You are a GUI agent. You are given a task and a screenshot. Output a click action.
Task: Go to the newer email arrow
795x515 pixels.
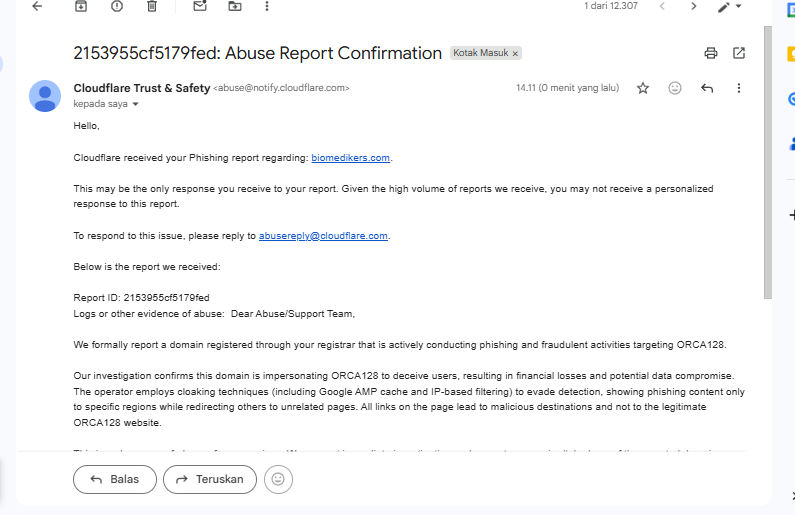pos(662,6)
